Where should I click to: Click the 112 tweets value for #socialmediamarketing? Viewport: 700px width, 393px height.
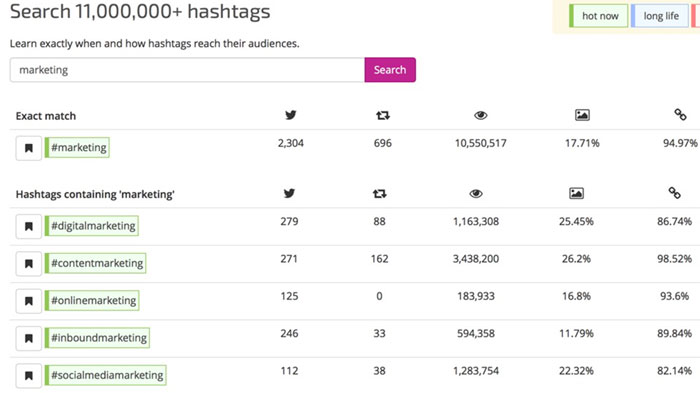pyautogui.click(x=289, y=371)
